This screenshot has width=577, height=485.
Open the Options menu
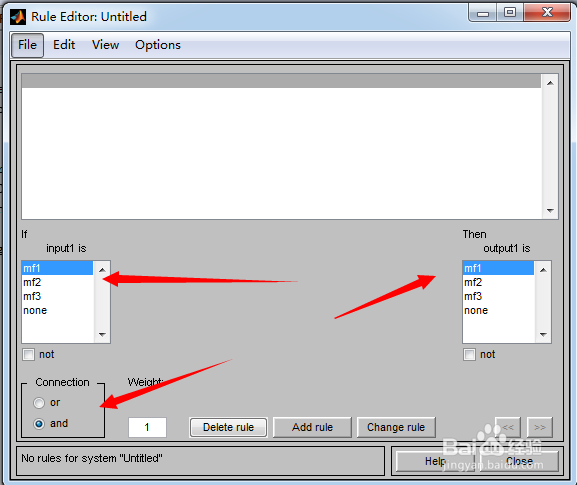point(157,45)
